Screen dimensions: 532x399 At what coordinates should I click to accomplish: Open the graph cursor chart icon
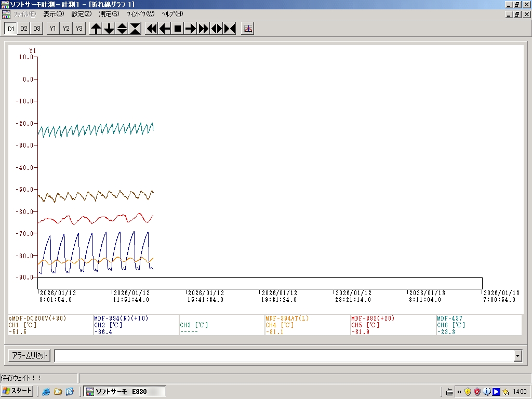point(248,29)
